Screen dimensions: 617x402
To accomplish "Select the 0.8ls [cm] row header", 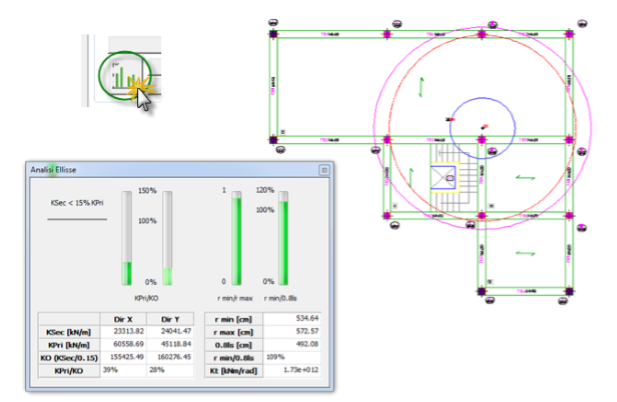I will (233, 345).
